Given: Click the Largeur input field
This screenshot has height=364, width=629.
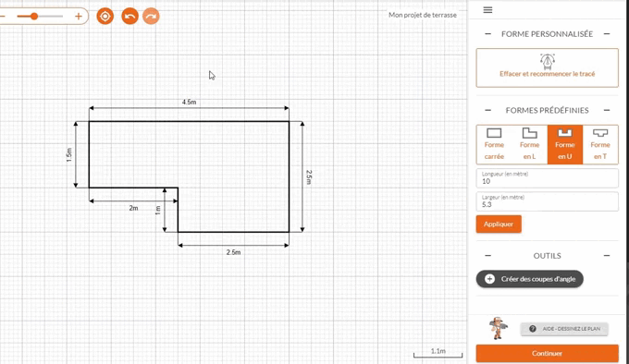Looking at the screenshot, I should [x=548, y=201].
